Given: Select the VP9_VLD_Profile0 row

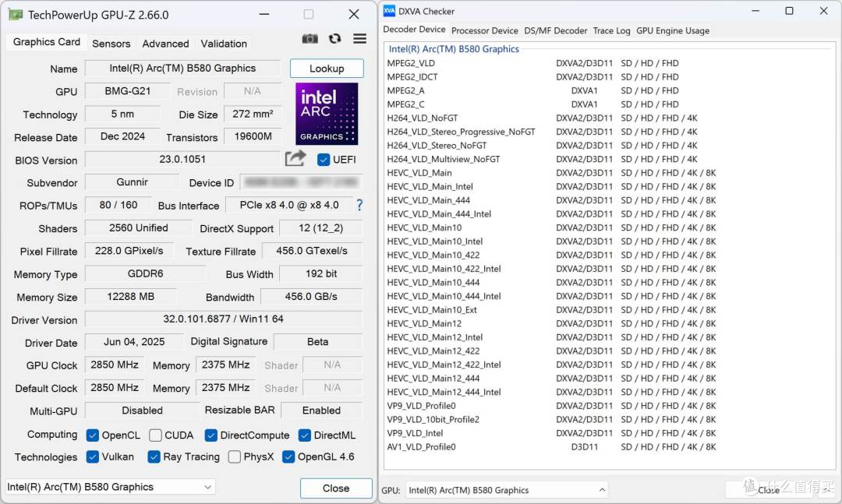Looking at the screenshot, I should click(551, 406).
